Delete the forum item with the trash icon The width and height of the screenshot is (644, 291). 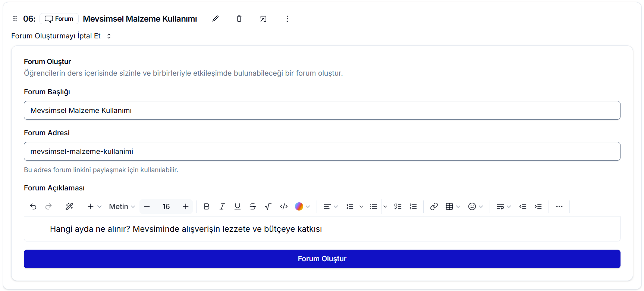click(239, 19)
